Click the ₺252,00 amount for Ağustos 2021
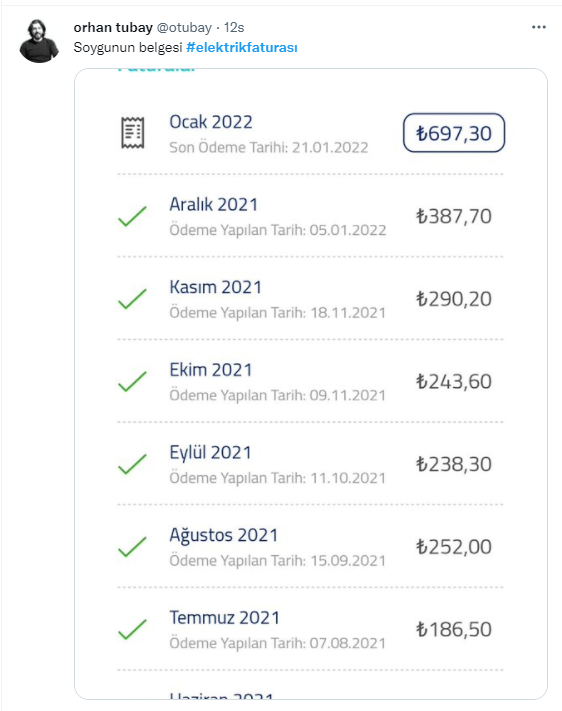This screenshot has width=562, height=711. (454, 547)
